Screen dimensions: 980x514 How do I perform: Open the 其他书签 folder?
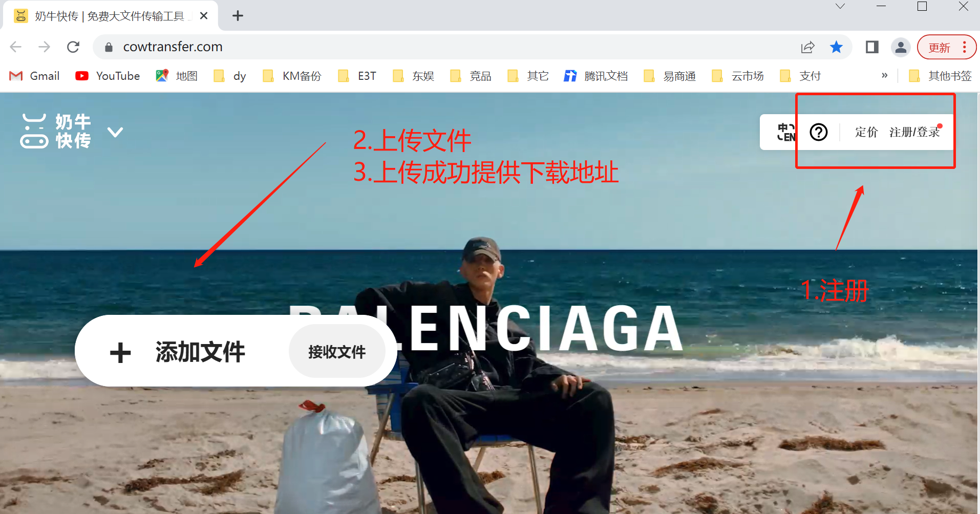940,76
